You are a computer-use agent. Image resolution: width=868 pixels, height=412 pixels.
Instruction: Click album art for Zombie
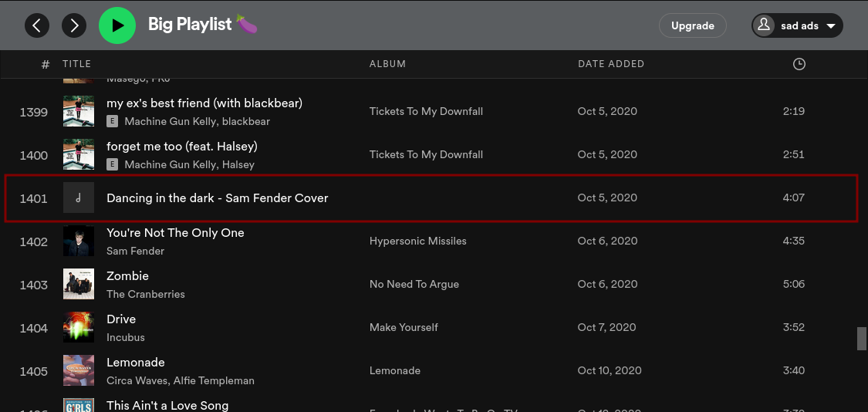(79, 284)
